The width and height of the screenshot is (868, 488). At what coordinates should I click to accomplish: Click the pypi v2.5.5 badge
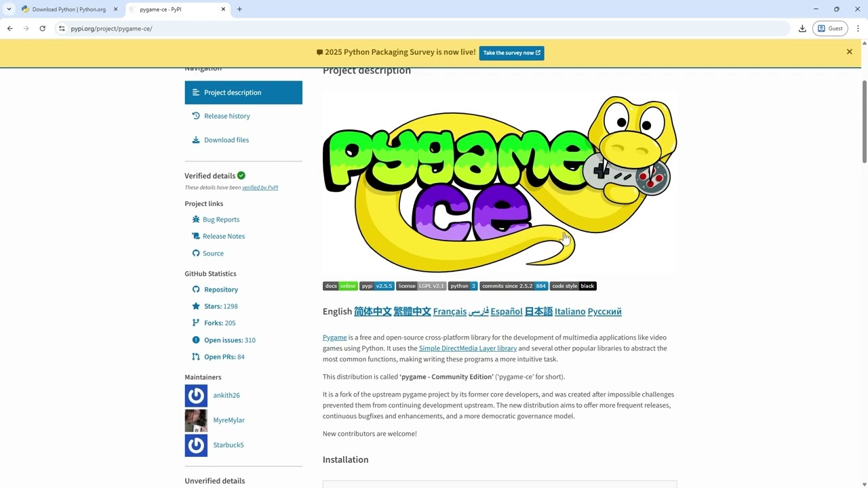coord(377,286)
